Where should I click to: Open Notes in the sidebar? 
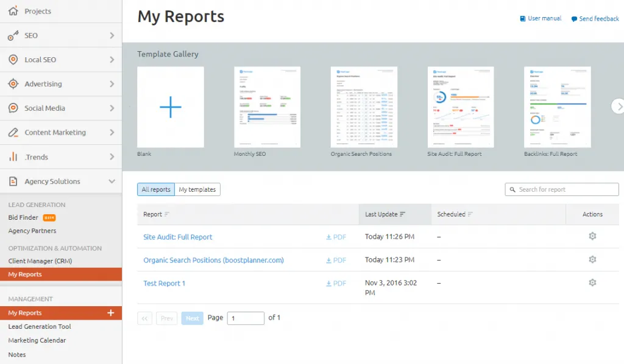17,354
